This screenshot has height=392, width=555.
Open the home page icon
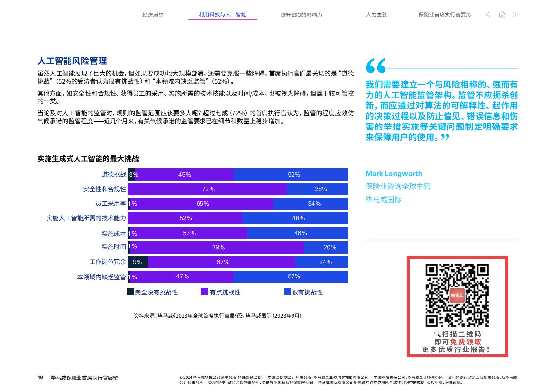tap(502, 14)
